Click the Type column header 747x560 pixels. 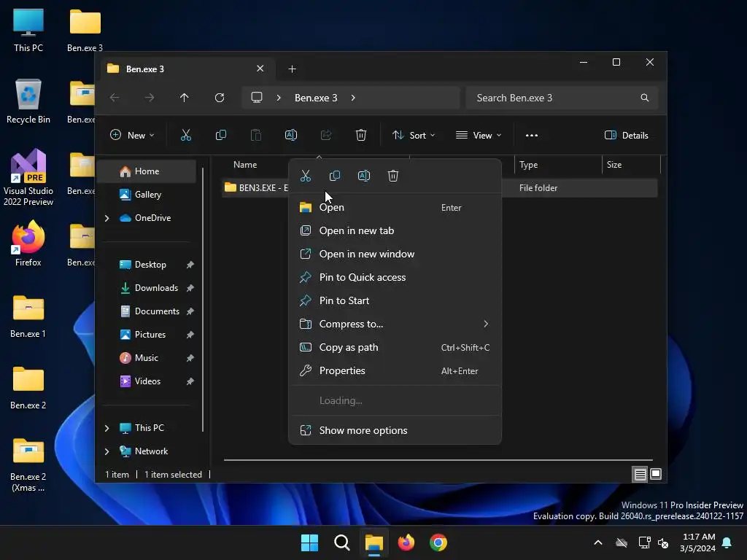(528, 165)
